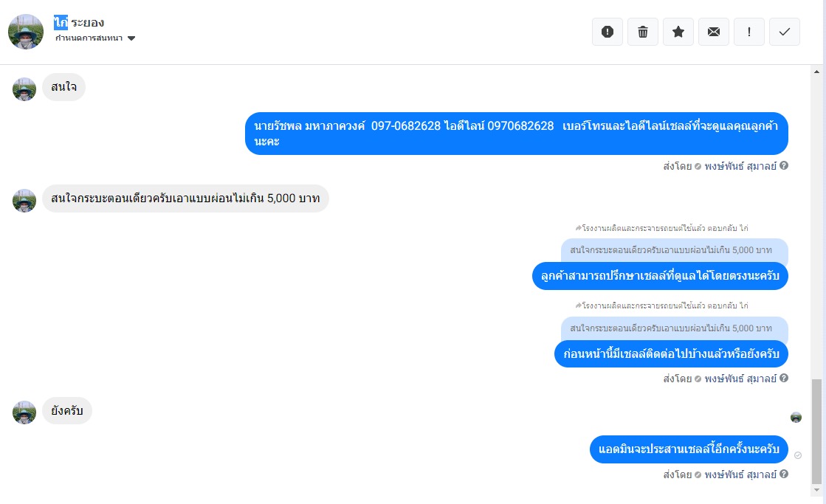Expand the กำหนดการสนทนา dropdown arrow
This screenshot has width=826, height=504.
(131, 38)
